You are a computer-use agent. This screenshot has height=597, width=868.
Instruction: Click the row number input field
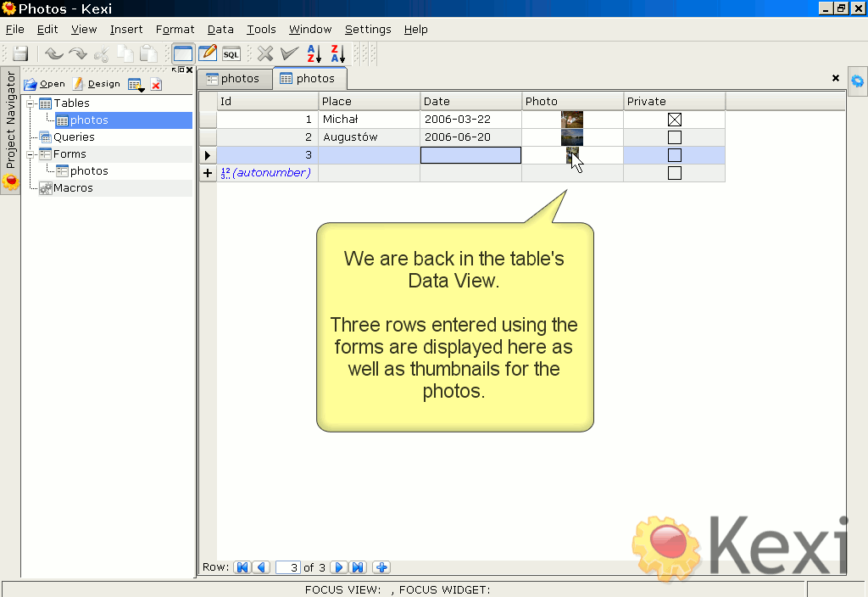point(288,567)
